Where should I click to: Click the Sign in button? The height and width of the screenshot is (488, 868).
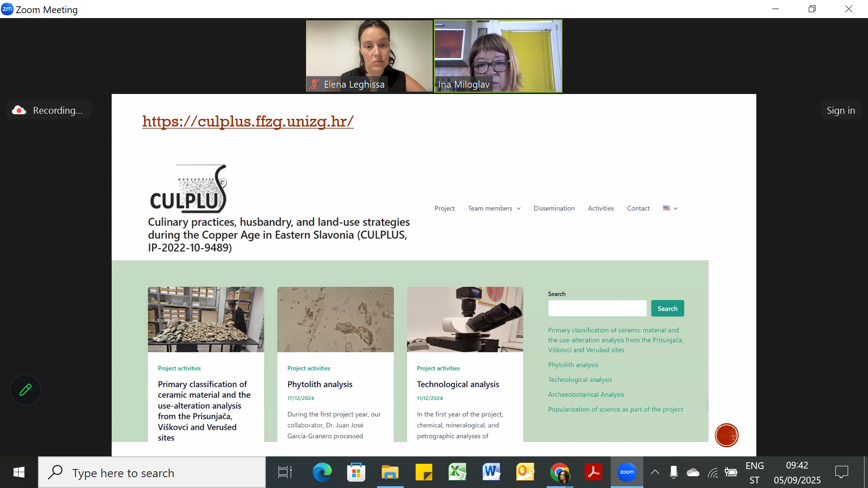coord(840,110)
